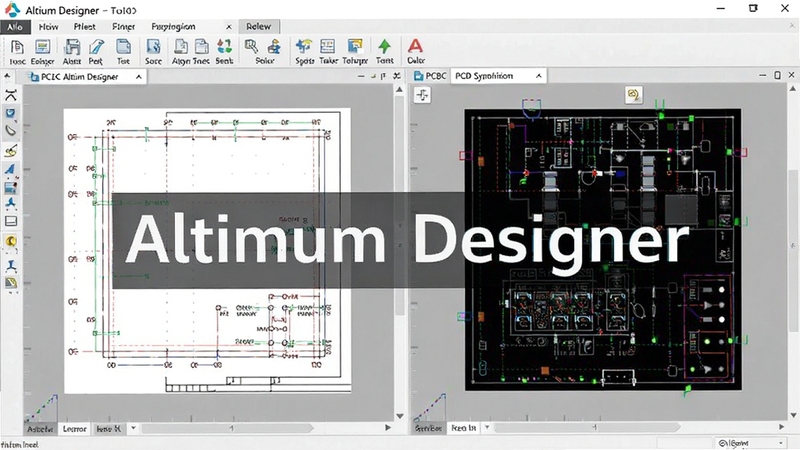Select the 'Asbelw' bottom tab in left pane
Viewport: 800px width, 450px height.
tap(40, 429)
